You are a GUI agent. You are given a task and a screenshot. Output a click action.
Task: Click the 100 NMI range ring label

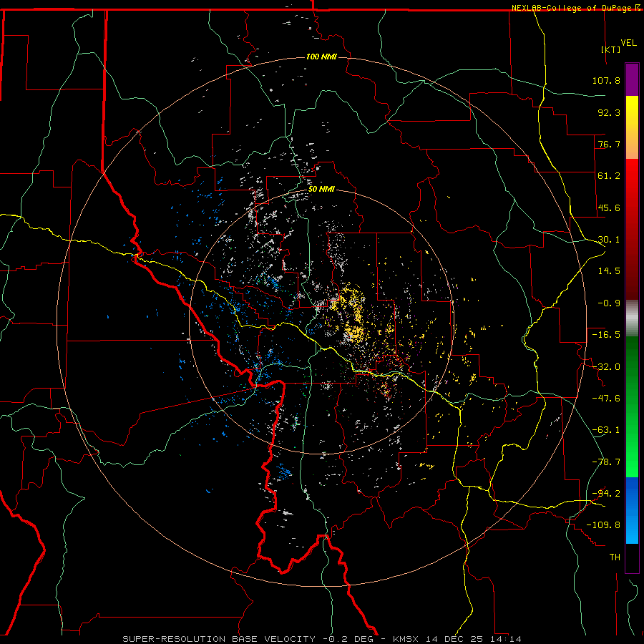click(x=321, y=57)
